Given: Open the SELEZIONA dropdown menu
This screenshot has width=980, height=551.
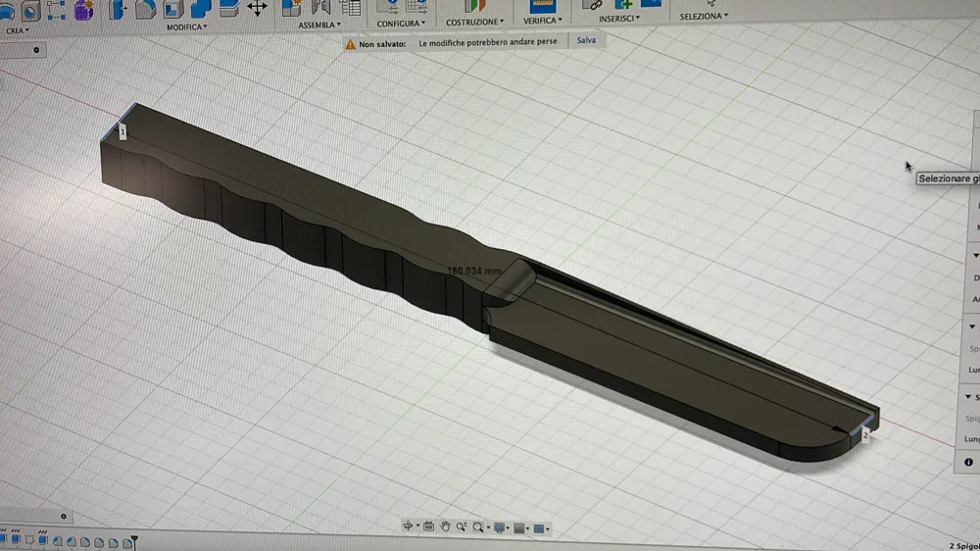Looking at the screenshot, I should [704, 16].
